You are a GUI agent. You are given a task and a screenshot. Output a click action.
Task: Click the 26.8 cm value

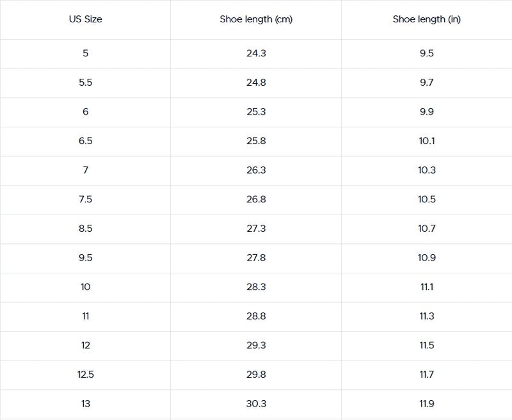pyautogui.click(x=256, y=199)
